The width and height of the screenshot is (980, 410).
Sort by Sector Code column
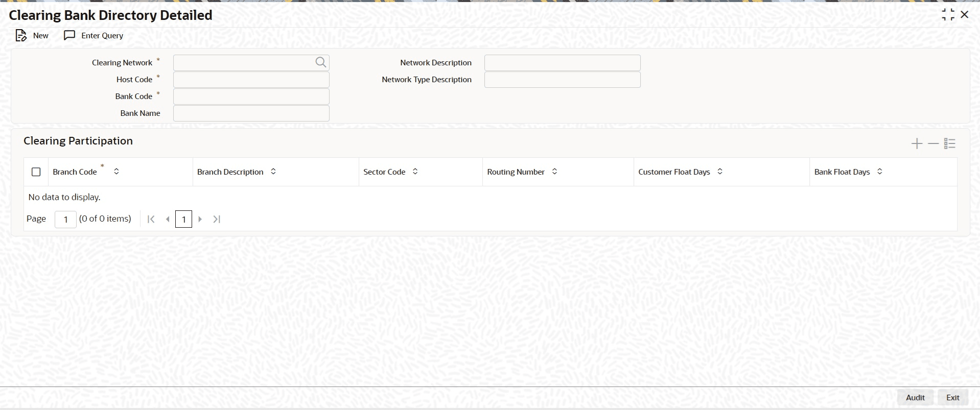(x=415, y=172)
